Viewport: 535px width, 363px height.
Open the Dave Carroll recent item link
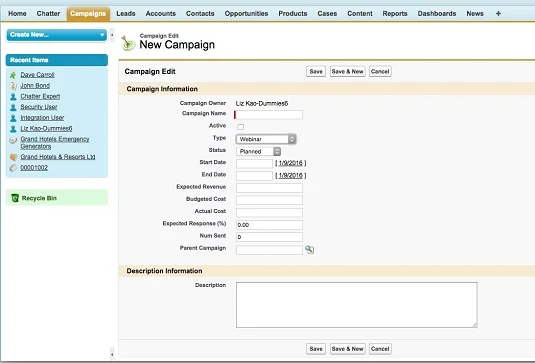pos(37,75)
